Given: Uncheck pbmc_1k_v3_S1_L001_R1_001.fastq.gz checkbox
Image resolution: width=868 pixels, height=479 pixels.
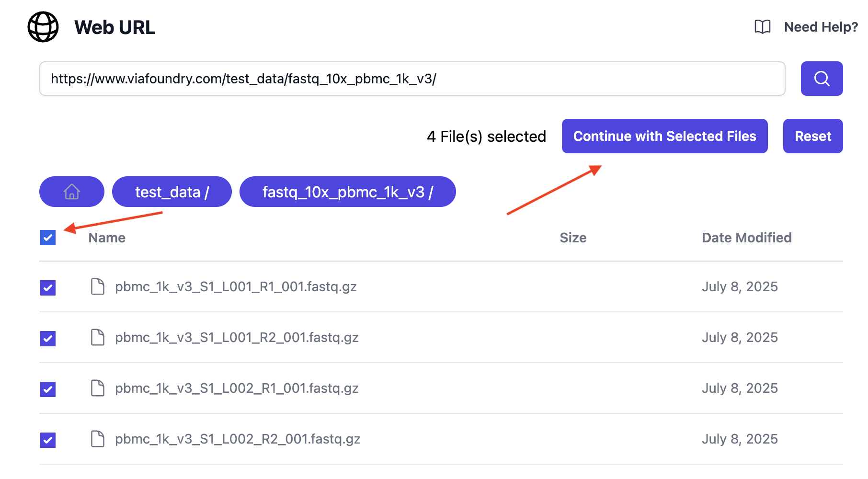Looking at the screenshot, I should (x=48, y=288).
